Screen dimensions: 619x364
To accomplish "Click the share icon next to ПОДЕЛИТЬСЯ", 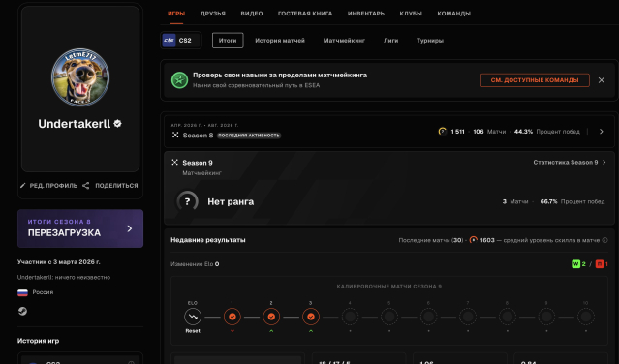I will 85,185.
